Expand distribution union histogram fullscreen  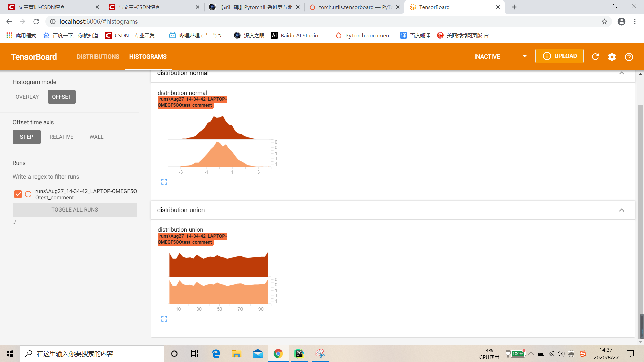164,318
